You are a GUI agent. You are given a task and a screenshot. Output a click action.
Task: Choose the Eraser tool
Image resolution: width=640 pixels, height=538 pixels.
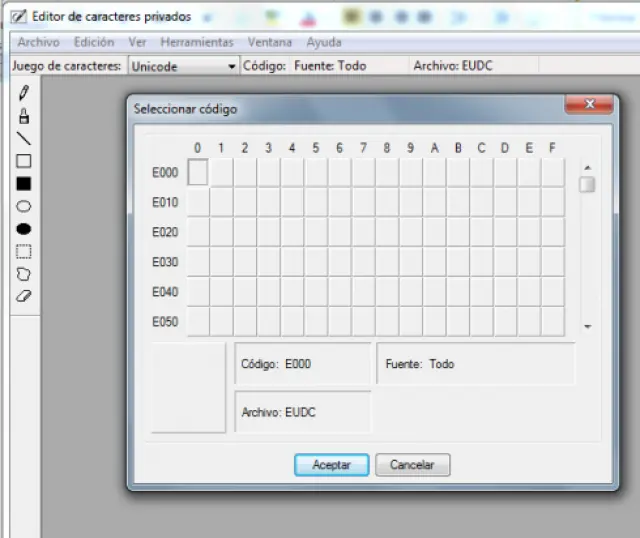click(24, 296)
